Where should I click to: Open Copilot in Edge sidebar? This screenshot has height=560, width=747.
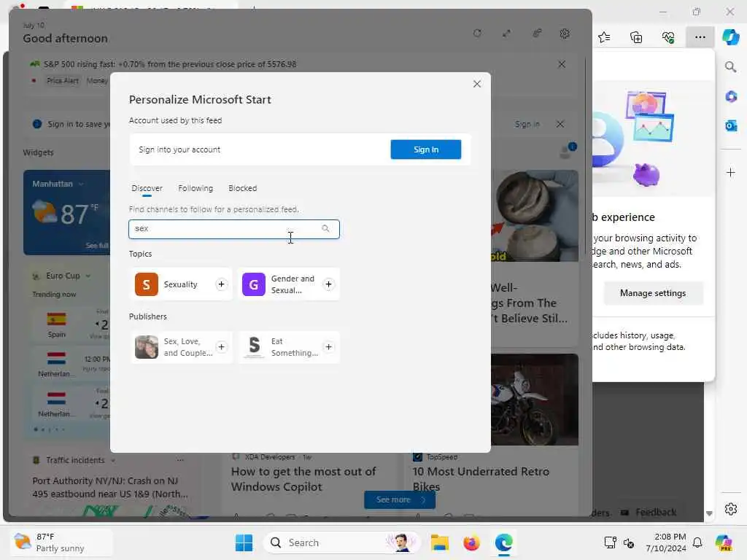tap(730, 37)
